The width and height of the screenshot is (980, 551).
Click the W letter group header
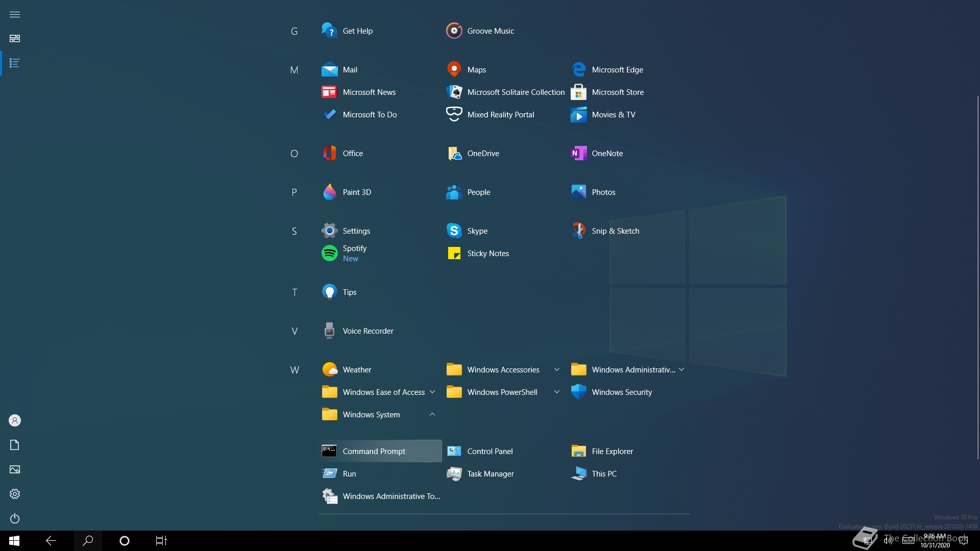294,370
